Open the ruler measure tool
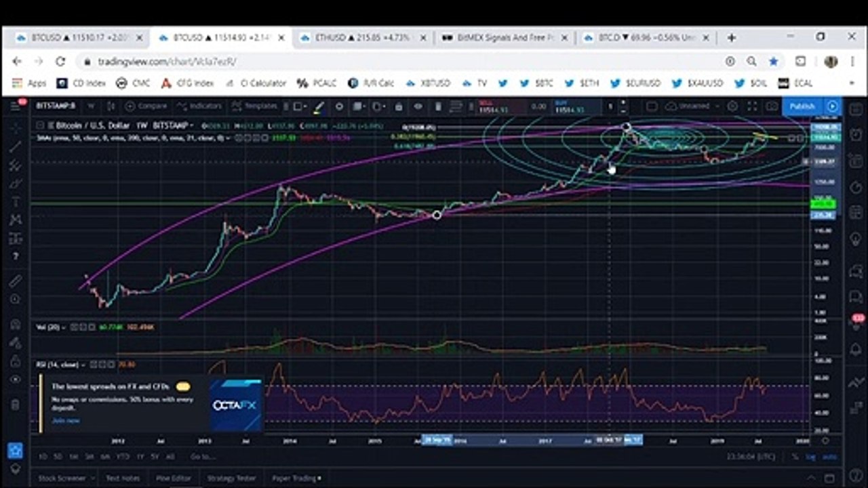This screenshot has width=868, height=488. pyautogui.click(x=15, y=280)
